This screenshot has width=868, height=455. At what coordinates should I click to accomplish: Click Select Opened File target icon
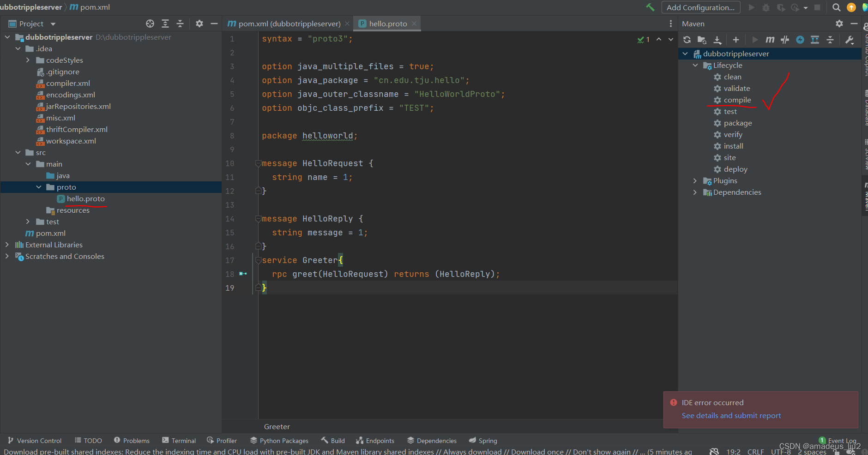(150, 24)
